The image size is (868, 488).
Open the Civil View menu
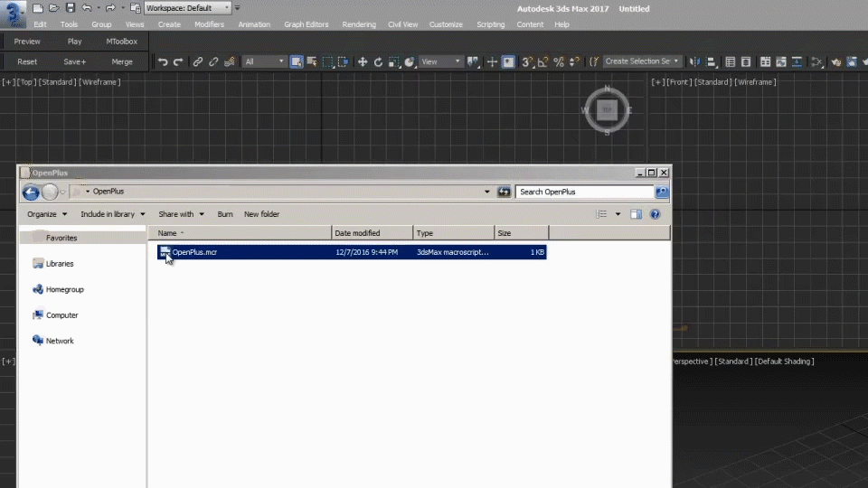pyautogui.click(x=402, y=24)
